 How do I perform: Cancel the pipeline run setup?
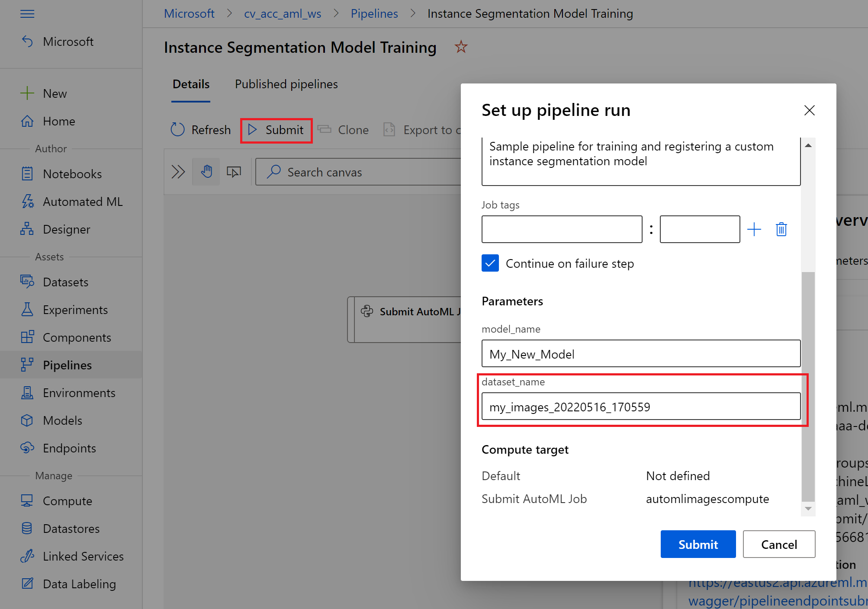tap(780, 544)
